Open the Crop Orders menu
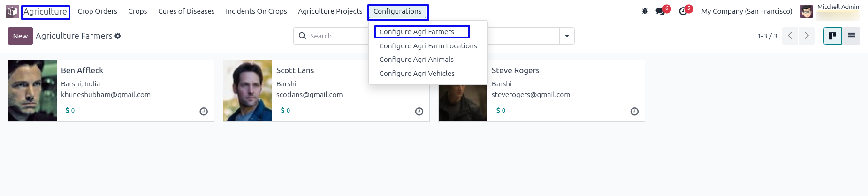Image resolution: width=868 pixels, height=196 pixels. point(97,11)
